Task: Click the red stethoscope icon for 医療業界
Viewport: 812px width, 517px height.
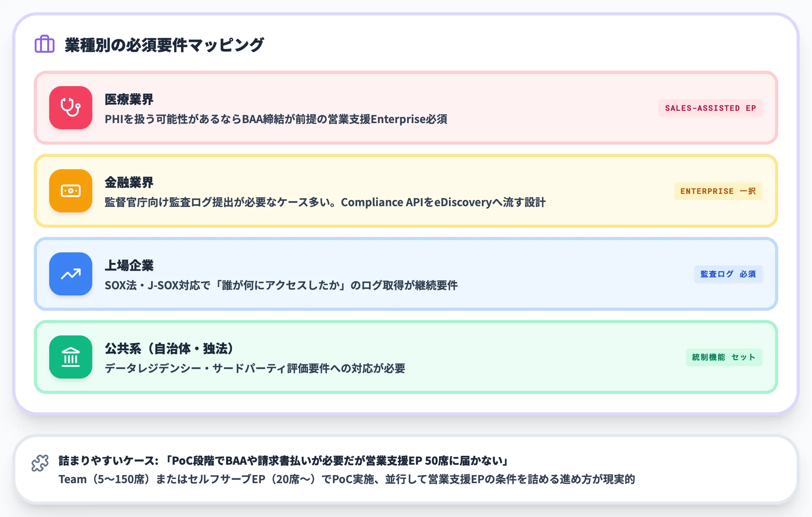Action: pos(71,108)
